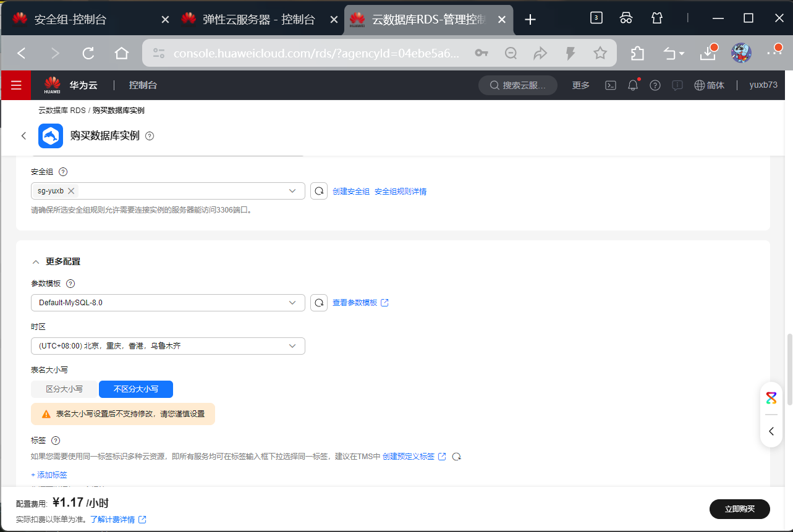The width and height of the screenshot is (793, 532).
Task: Refresh the parameter template list
Action: [x=319, y=303]
